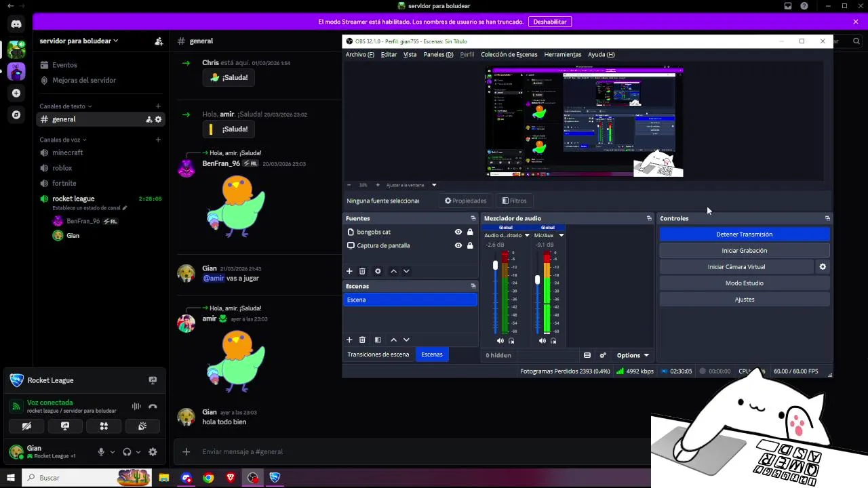
Task: Open headphone output options chevron
Action: pyautogui.click(x=138, y=452)
